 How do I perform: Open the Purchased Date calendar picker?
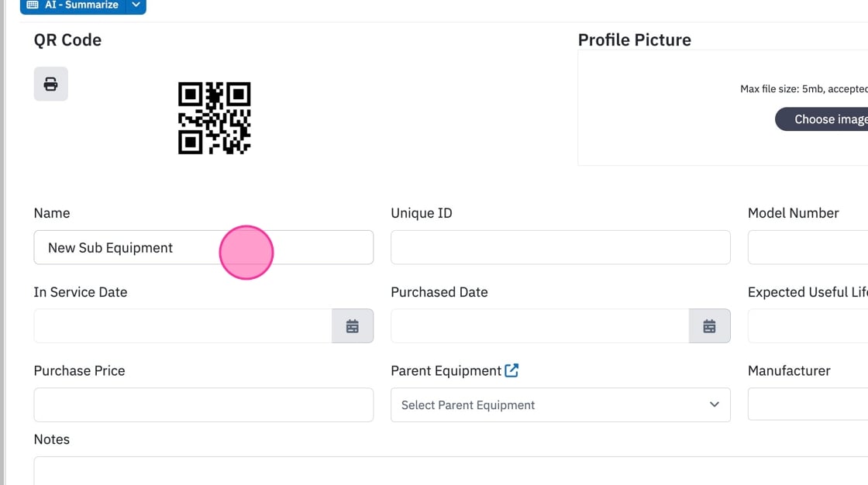pyautogui.click(x=710, y=326)
